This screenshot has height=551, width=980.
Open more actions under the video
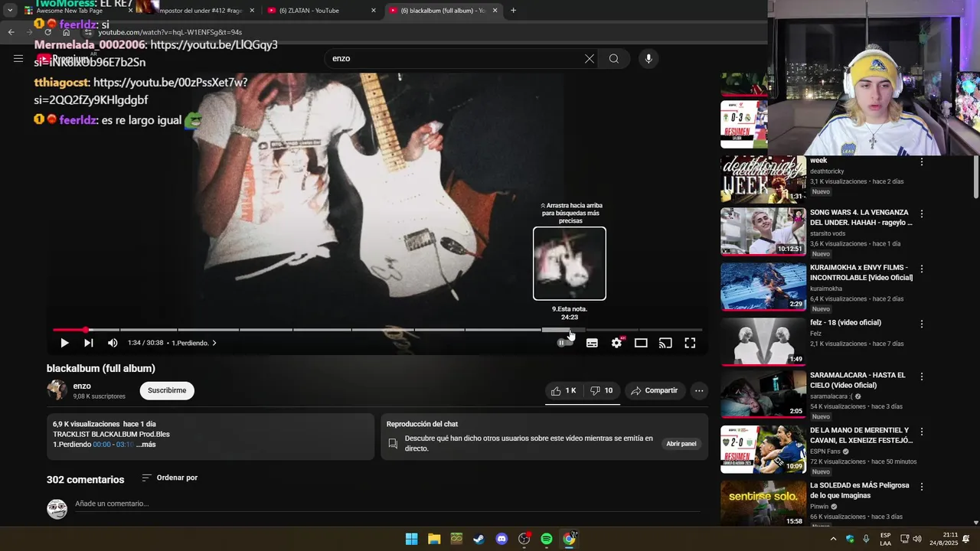tap(699, 390)
